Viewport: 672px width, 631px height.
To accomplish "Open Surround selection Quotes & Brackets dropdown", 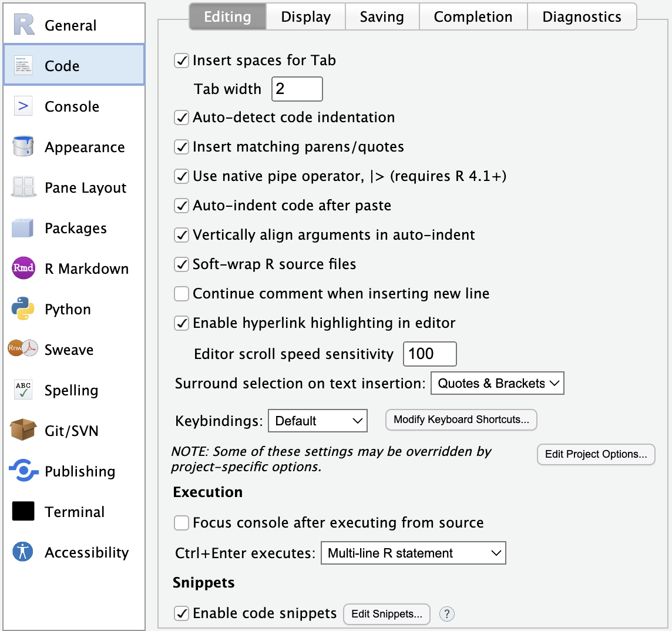I will 497,383.
